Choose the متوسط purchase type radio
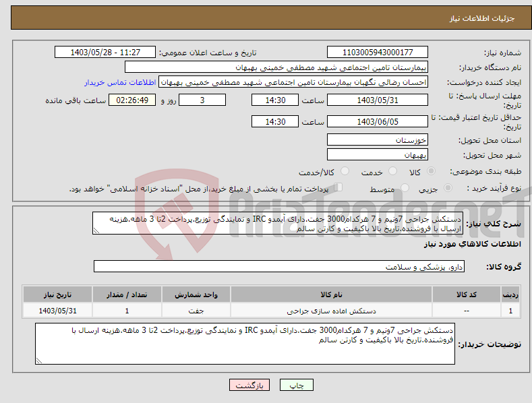The image size is (532, 403). pos(405,187)
